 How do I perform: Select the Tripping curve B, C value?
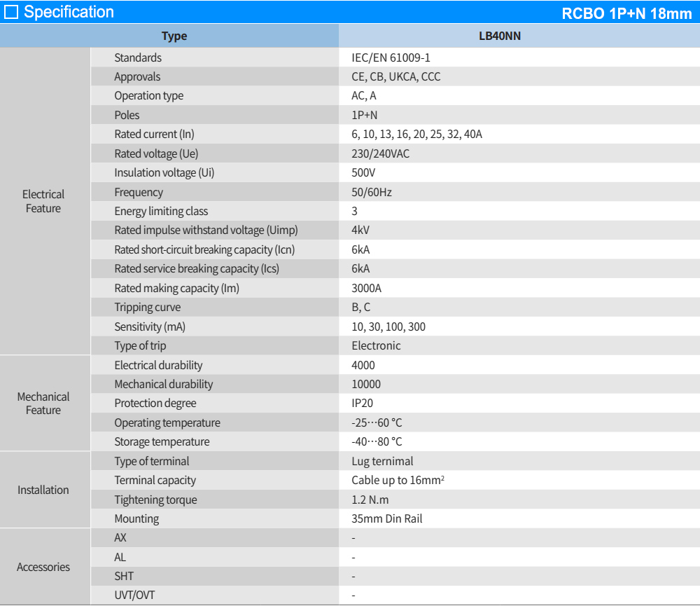[361, 308]
